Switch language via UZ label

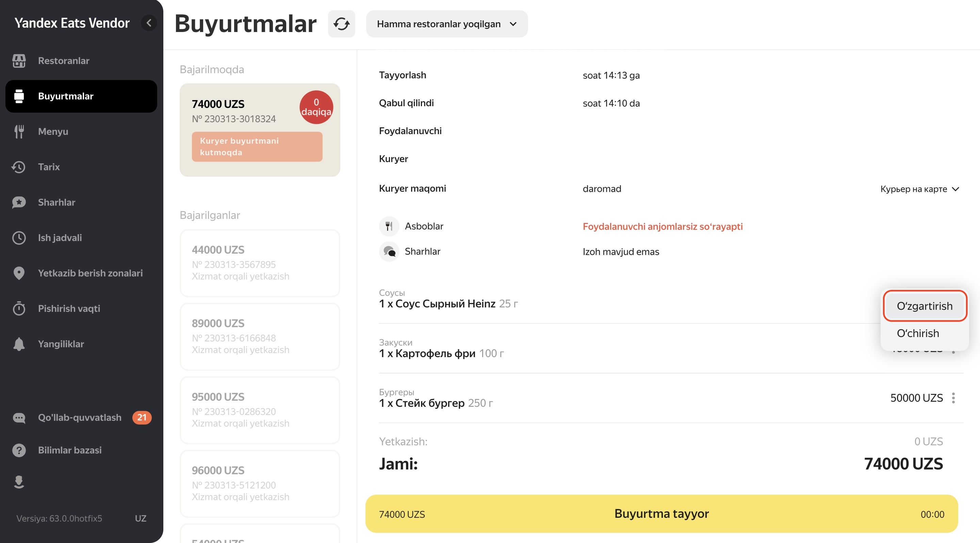141,518
